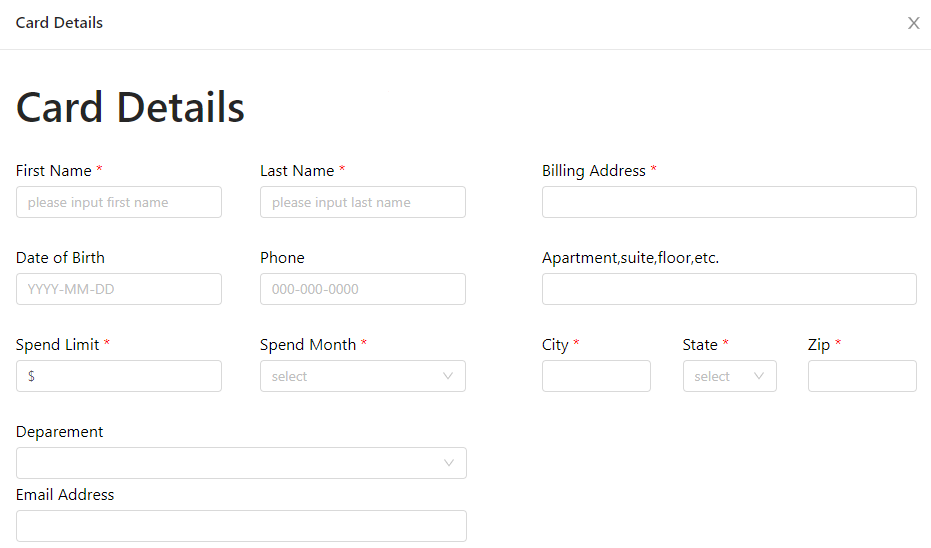This screenshot has height=548, width=931.
Task: Open the Spend Month select dropdown
Action: pyautogui.click(x=362, y=376)
